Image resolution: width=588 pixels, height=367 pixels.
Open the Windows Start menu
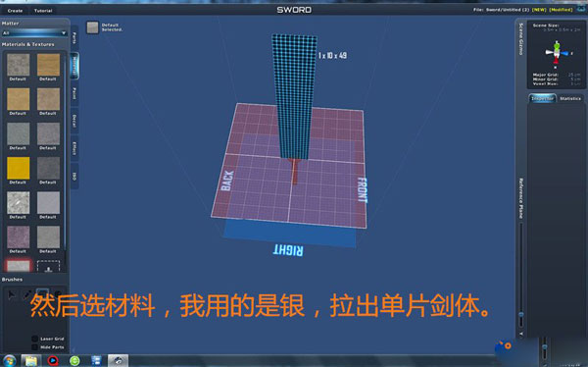[9, 361]
